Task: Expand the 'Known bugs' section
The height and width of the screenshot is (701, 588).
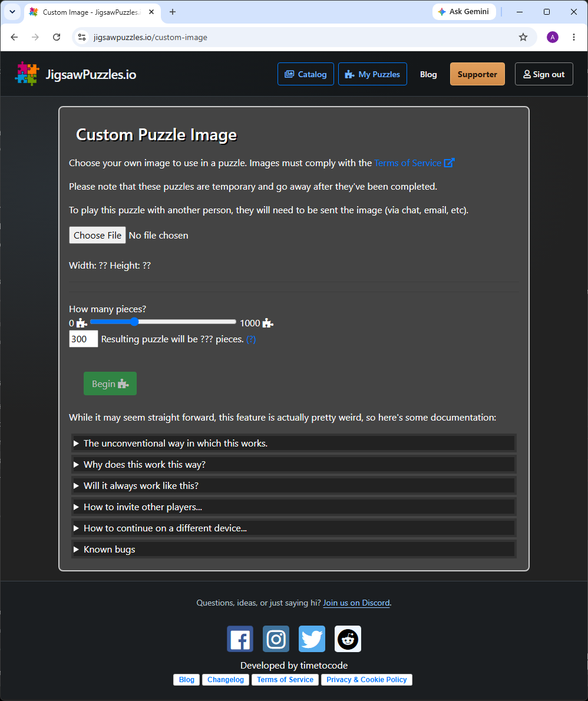Action: 294,550
